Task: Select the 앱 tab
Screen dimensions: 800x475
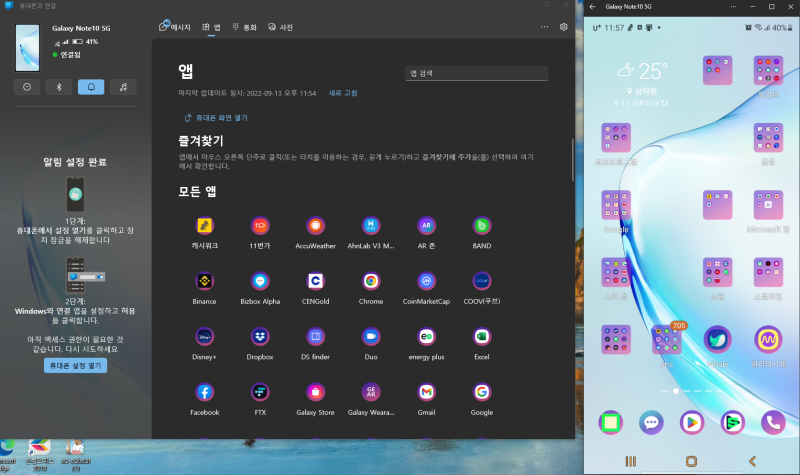Action: (211, 27)
